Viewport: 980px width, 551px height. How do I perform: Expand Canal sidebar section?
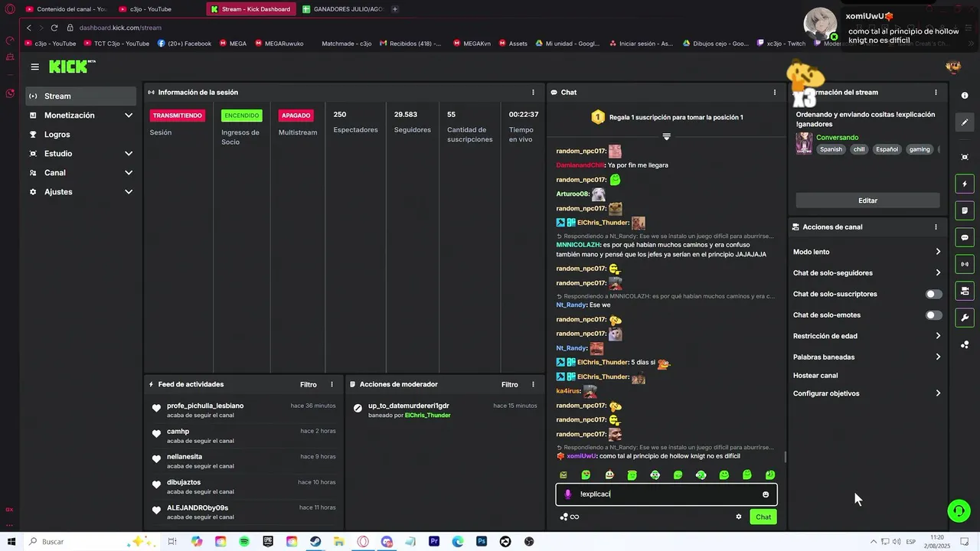[x=129, y=173]
